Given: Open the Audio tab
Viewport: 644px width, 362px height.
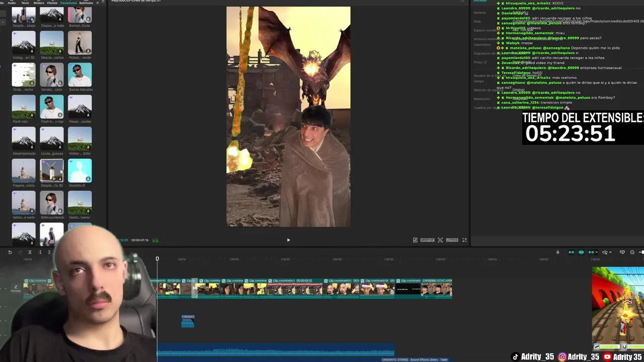Looking at the screenshot, I should click(x=12, y=3).
